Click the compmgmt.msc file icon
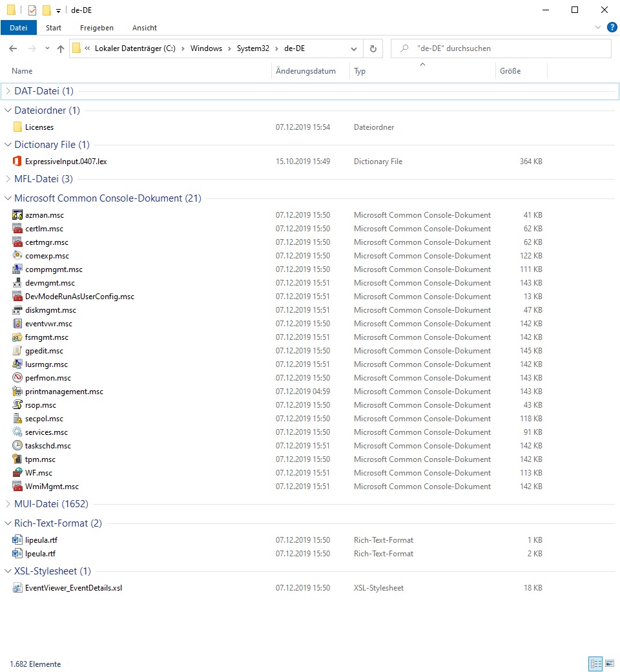This screenshot has height=672, width=620. coord(17,269)
